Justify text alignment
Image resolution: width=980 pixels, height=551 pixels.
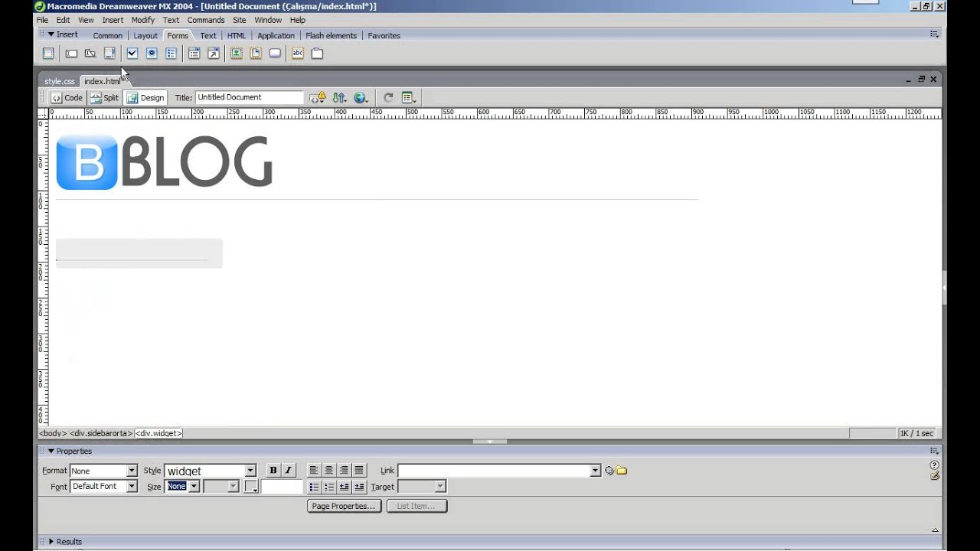[x=359, y=471]
